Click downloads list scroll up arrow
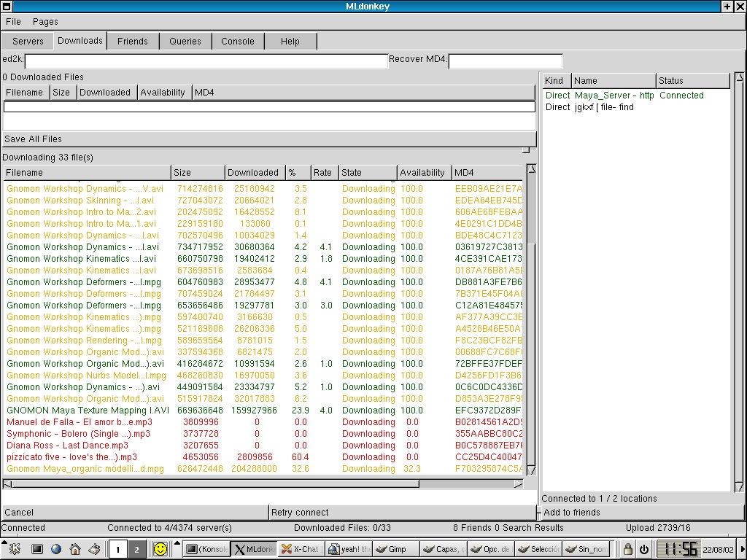This screenshot has height=560, width=747. tap(531, 169)
